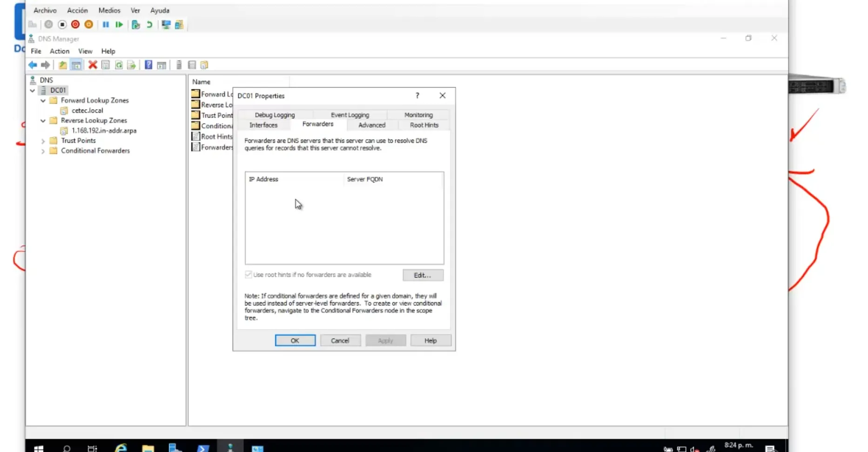Click the red Shut Down VM icon
This screenshot has height=452, width=868.
(x=75, y=25)
